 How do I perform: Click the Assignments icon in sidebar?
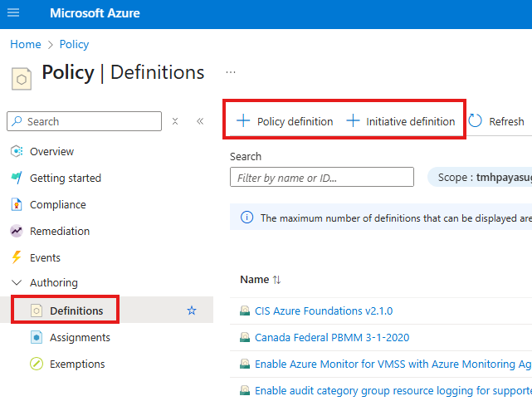pos(37,337)
